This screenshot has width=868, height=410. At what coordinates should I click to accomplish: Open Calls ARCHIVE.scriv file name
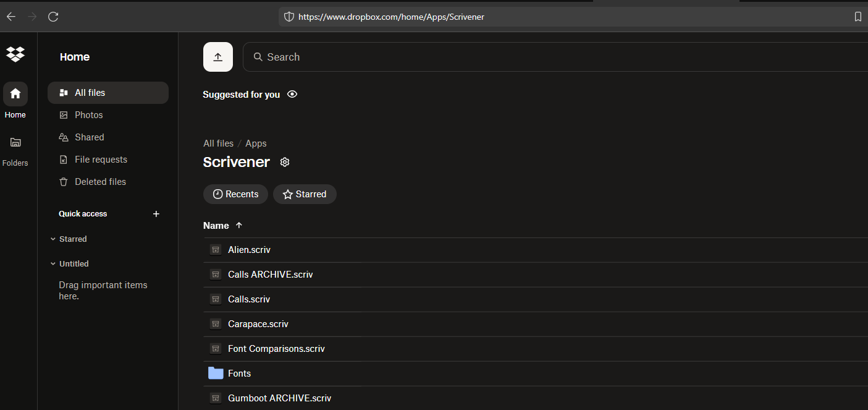click(271, 275)
